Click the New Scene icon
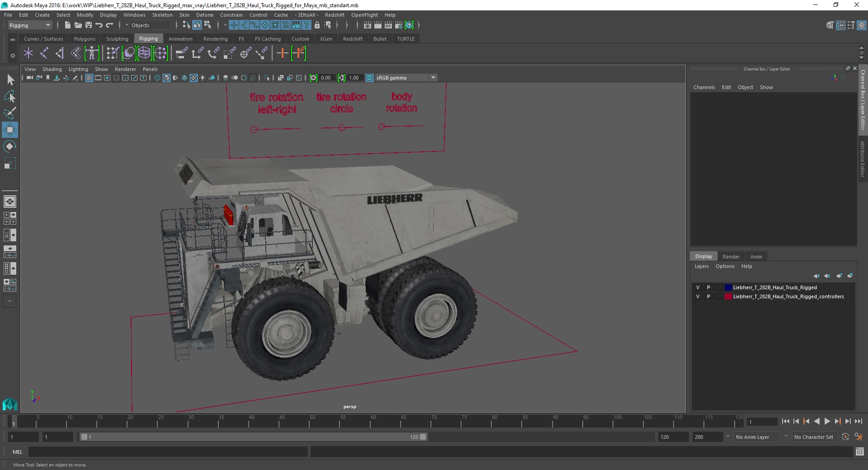Image resolution: width=868 pixels, height=470 pixels. click(x=67, y=25)
